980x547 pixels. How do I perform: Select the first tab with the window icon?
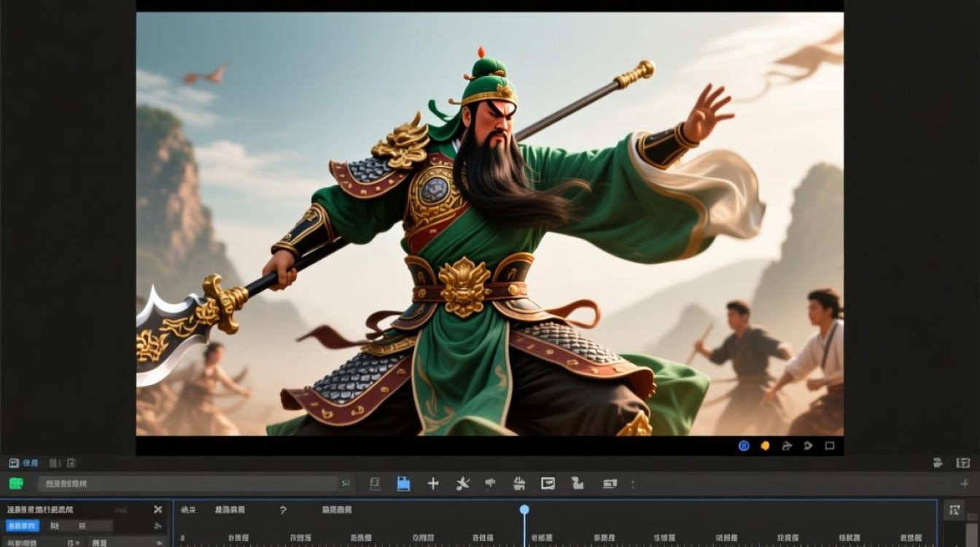(x=23, y=462)
